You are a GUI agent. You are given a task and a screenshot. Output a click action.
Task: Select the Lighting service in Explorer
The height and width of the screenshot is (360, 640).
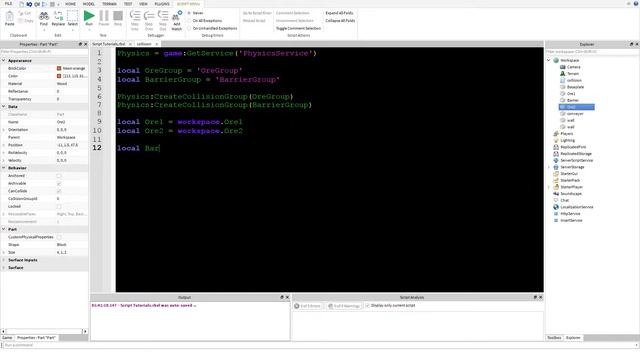tap(567, 140)
